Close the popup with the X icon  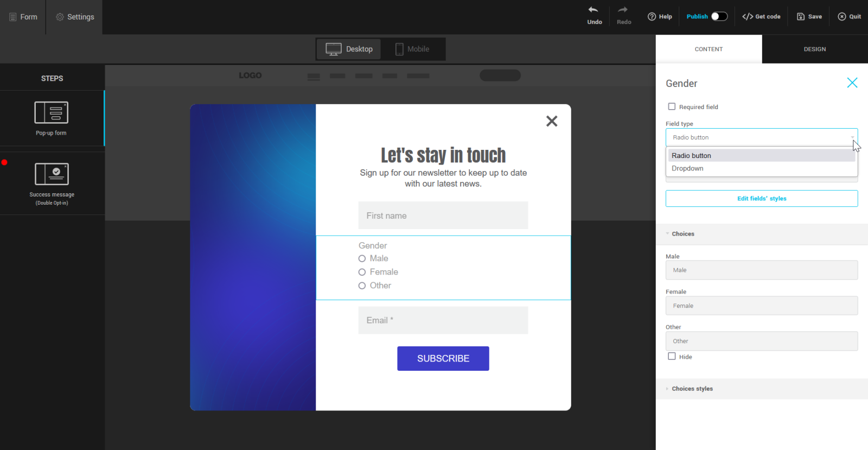[x=552, y=121]
